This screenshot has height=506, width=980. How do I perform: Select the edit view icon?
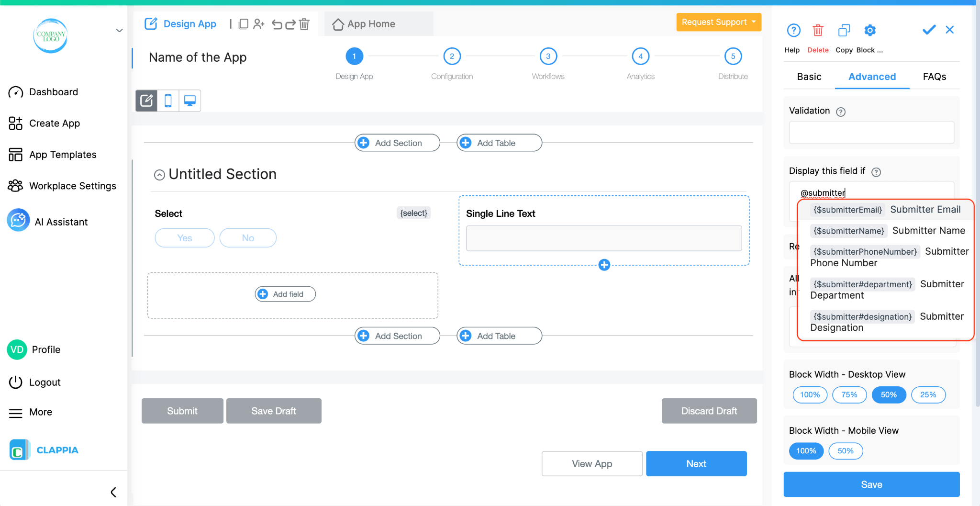pyautogui.click(x=146, y=101)
